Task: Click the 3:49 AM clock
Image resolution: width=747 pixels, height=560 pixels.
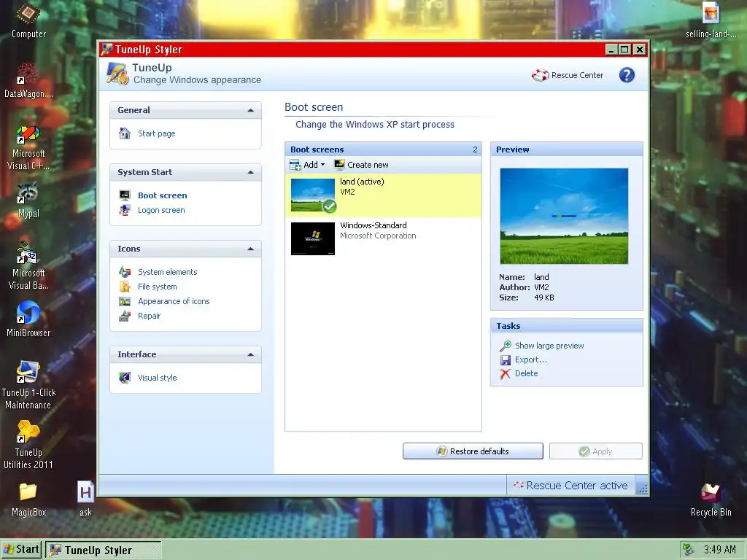Action: (720, 550)
